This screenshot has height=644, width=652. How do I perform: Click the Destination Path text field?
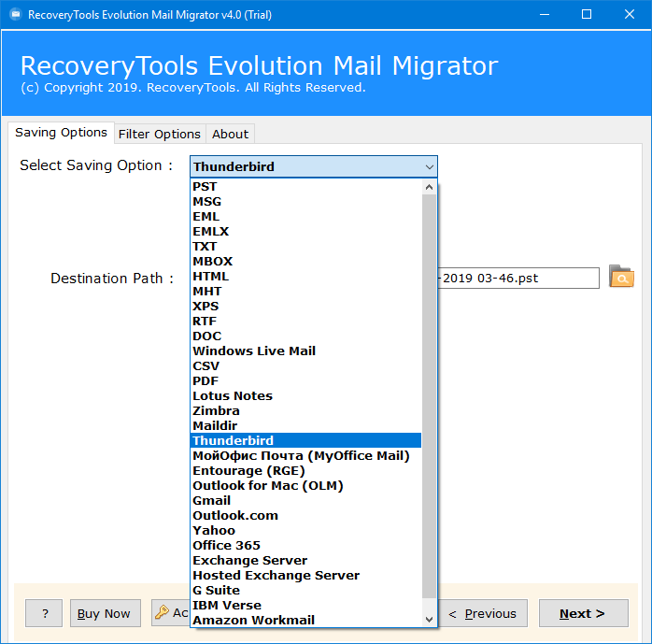518,278
